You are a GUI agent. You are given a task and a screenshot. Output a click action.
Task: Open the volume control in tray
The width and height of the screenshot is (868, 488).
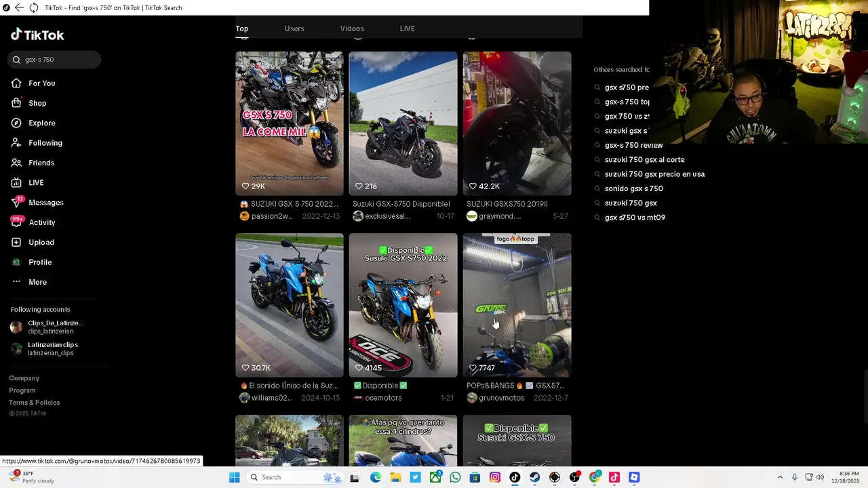point(820,478)
